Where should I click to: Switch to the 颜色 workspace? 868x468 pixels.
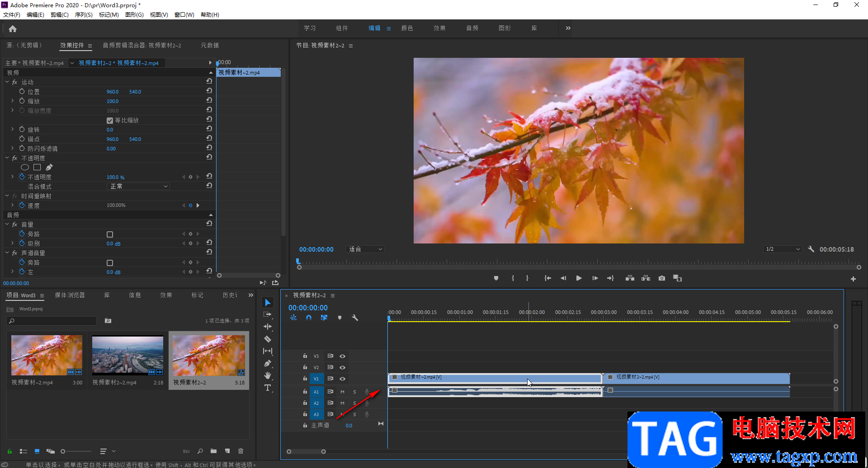[x=407, y=28]
